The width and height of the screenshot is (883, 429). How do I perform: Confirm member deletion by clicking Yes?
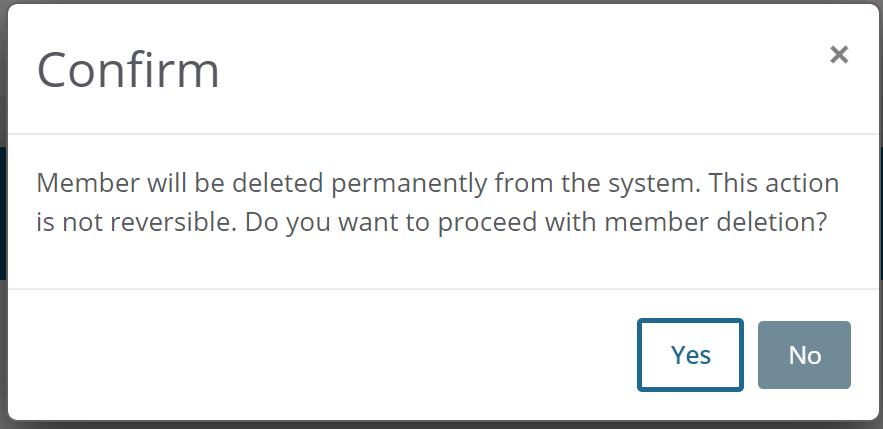tap(690, 355)
